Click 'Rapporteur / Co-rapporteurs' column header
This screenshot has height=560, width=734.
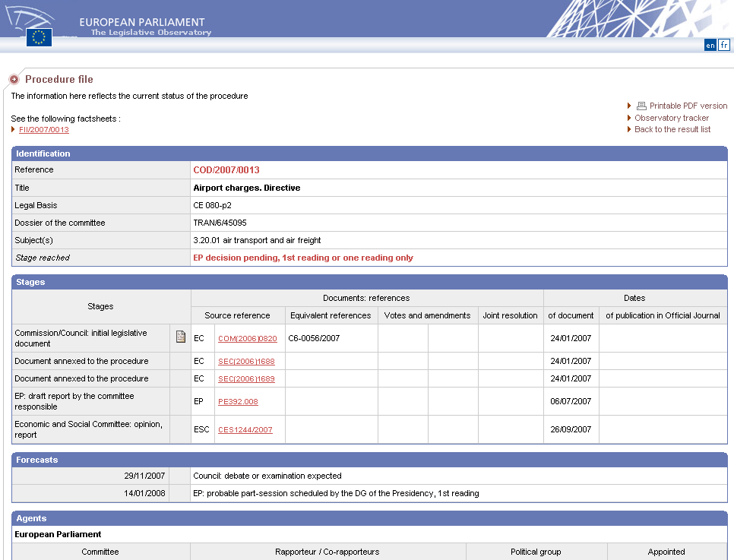pyautogui.click(x=327, y=552)
